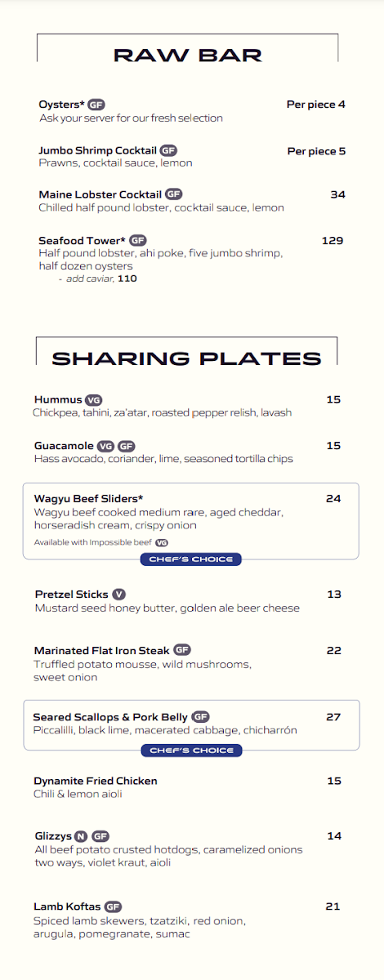
Task: Click the GF icon for Maine Lobster Cocktail
Action: (173, 194)
